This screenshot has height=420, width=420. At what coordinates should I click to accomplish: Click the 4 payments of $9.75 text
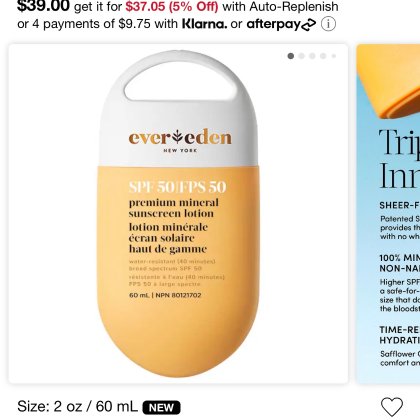(92, 24)
